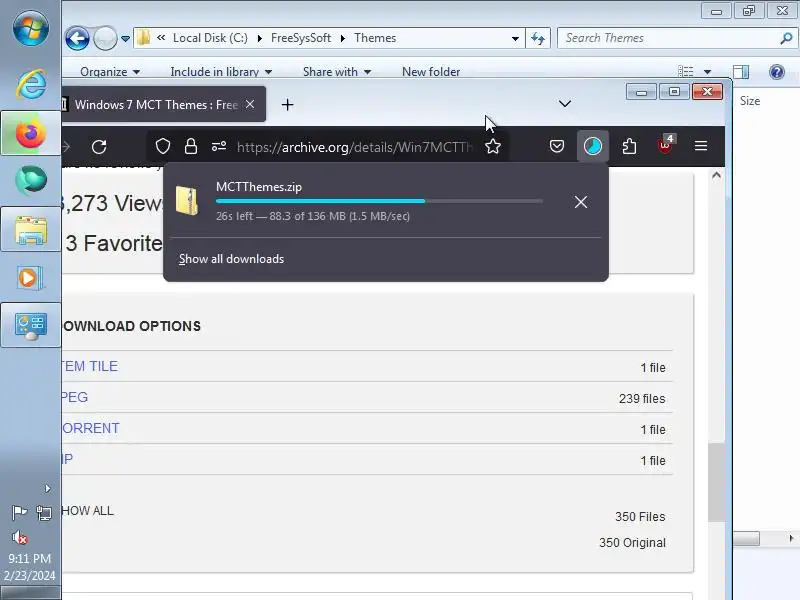800x600 pixels.
Task: Open a new Firefox tab
Action: pyautogui.click(x=287, y=105)
